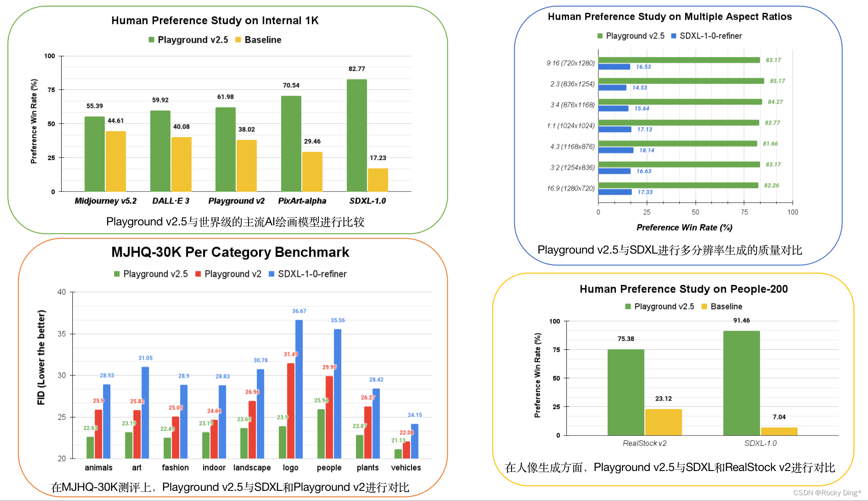The image size is (868, 501).
Task: Click the '1:1 (1024x1024)' row label
Action: pyautogui.click(x=571, y=126)
